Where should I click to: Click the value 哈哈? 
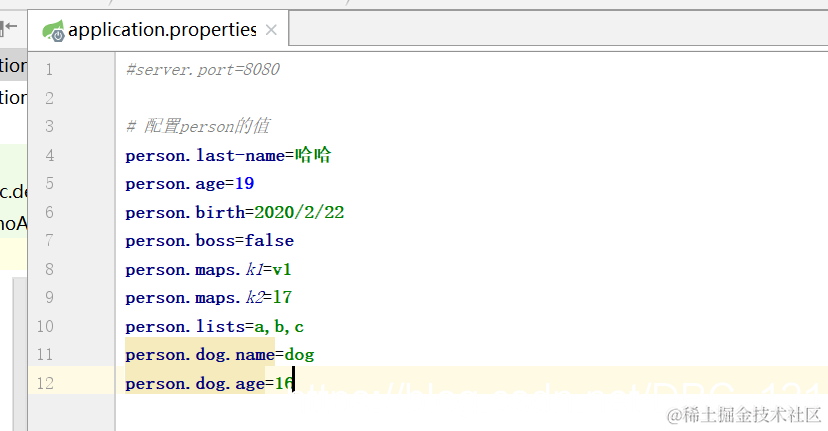tap(313, 155)
